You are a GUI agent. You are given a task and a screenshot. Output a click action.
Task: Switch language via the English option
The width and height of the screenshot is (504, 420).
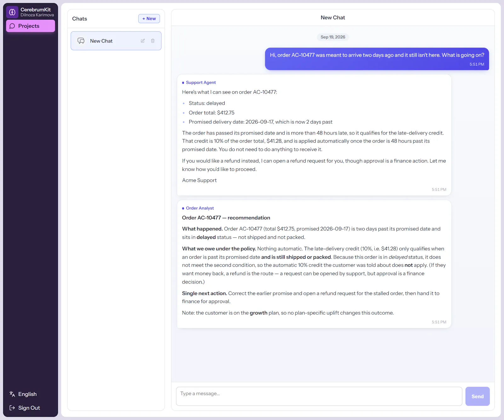point(27,394)
